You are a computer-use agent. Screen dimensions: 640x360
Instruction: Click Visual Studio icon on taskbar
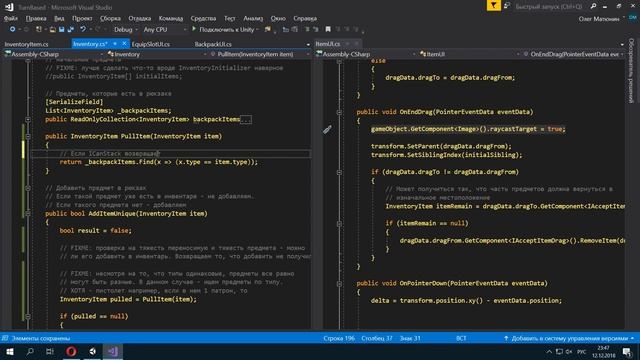point(113,351)
